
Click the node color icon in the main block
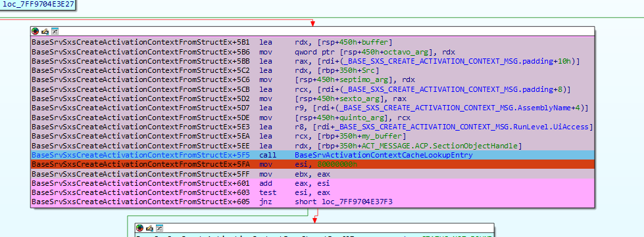coord(35,31)
